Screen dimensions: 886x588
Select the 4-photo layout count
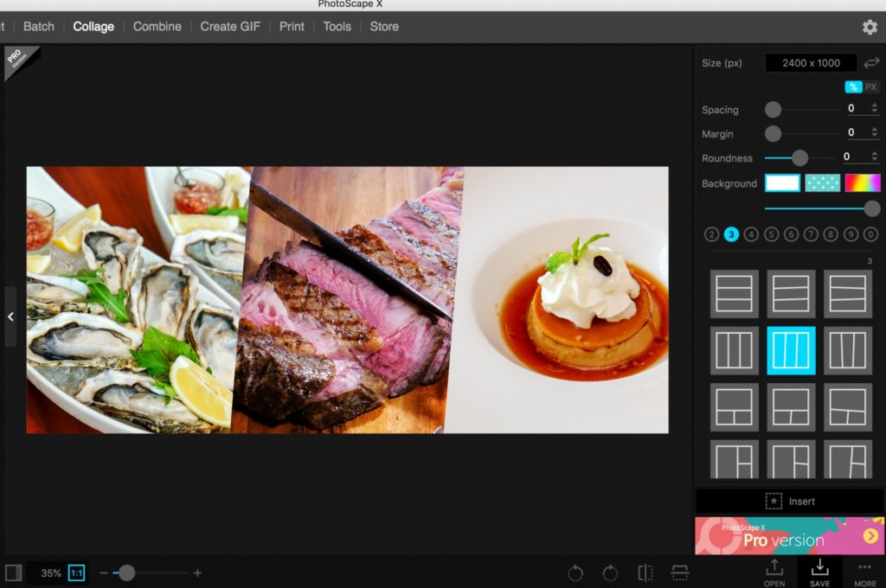[751, 234]
